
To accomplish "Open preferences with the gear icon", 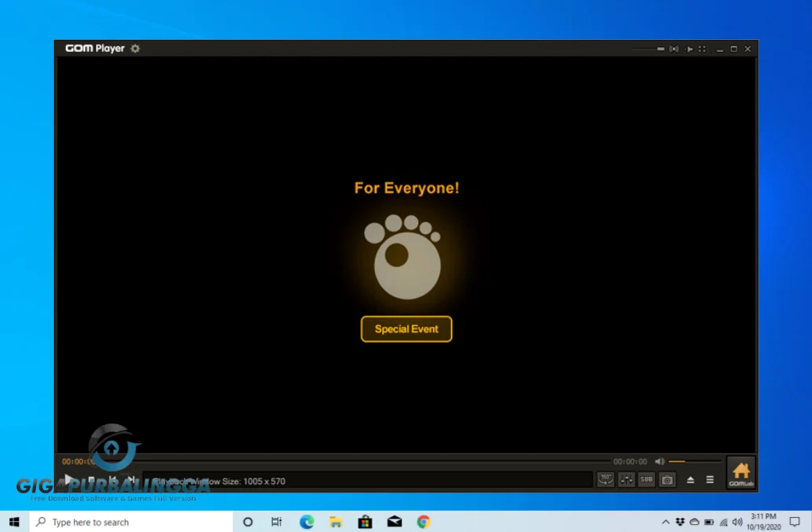I will click(x=134, y=49).
